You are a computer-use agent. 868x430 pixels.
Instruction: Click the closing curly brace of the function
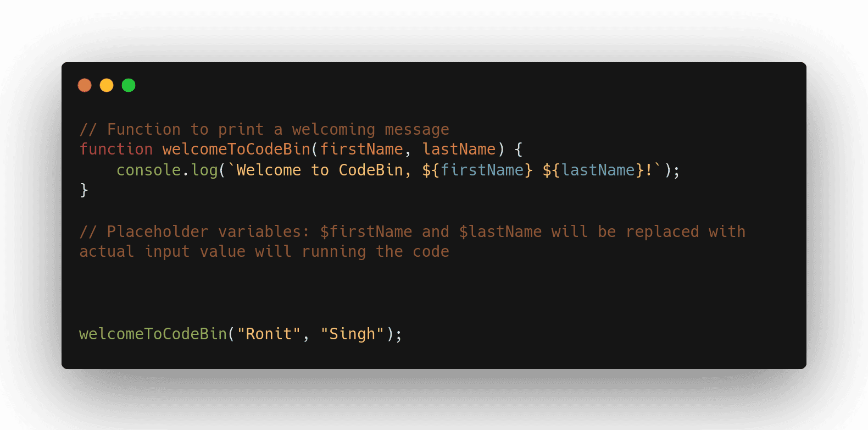coord(84,190)
